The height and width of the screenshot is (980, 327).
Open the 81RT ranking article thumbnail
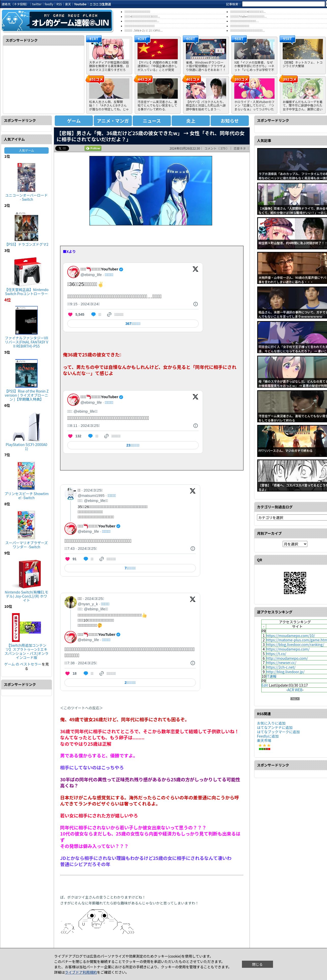coord(109,49)
